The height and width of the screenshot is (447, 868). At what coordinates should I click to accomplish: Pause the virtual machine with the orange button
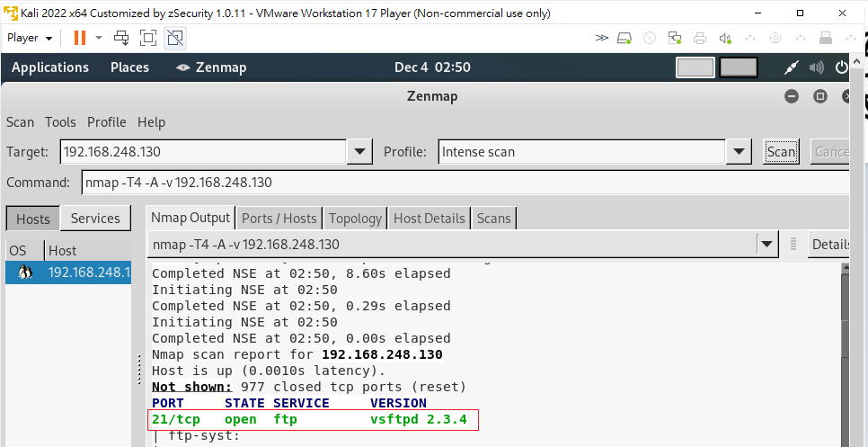[80, 38]
